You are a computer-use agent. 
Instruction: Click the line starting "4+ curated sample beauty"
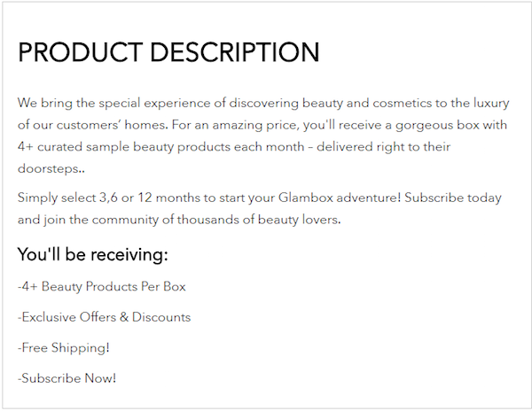pyautogui.click(x=234, y=146)
